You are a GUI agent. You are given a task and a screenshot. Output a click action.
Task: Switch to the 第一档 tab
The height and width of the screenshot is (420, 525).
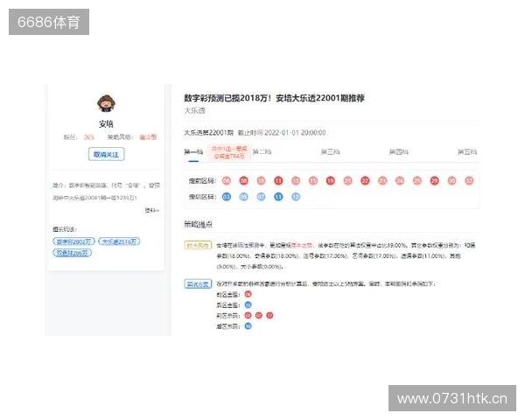(x=193, y=152)
